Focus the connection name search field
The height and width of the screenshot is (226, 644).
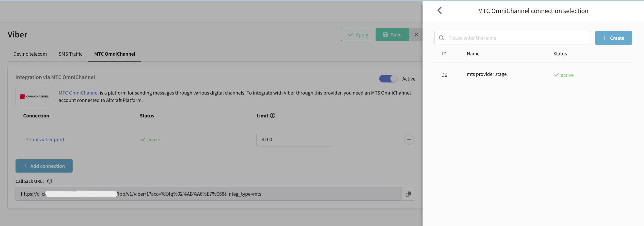click(x=512, y=38)
